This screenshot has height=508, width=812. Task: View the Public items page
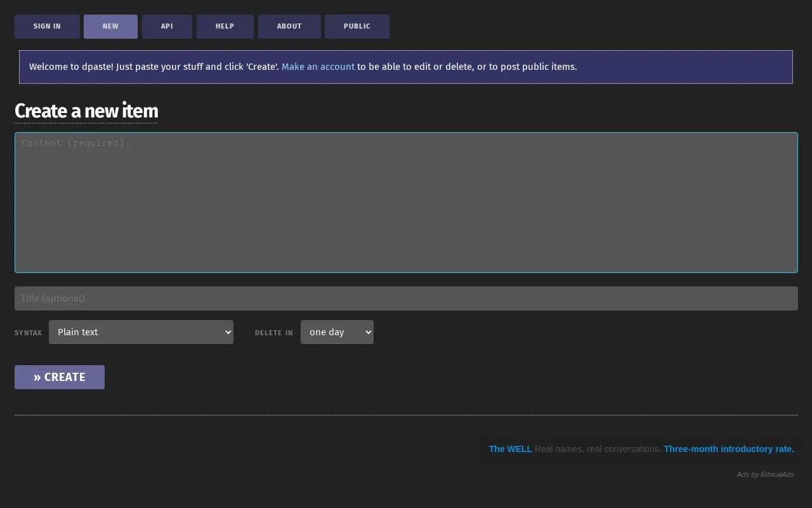point(357,27)
